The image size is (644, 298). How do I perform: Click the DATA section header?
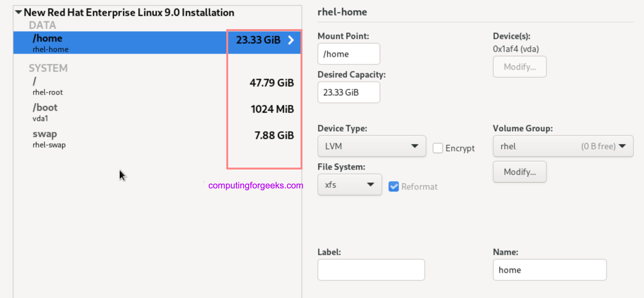[x=43, y=25]
